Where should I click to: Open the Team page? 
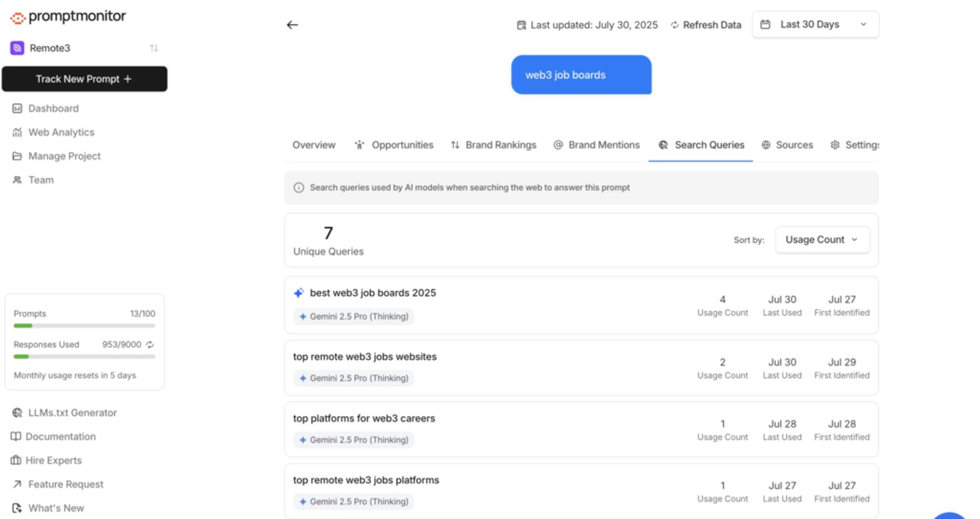coord(33,180)
